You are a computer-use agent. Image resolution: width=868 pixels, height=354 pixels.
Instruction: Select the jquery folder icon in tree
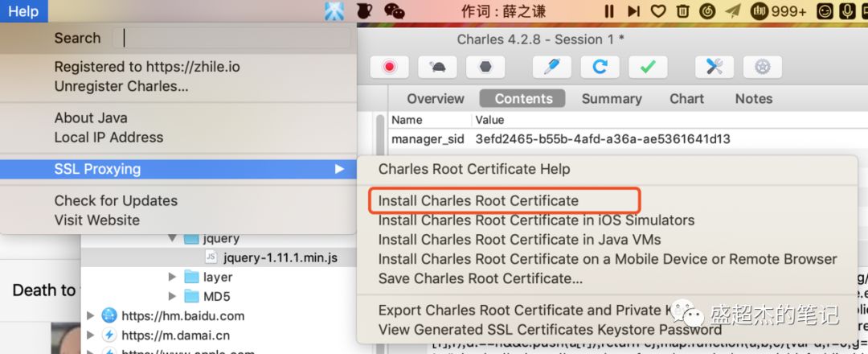pyautogui.click(x=191, y=239)
